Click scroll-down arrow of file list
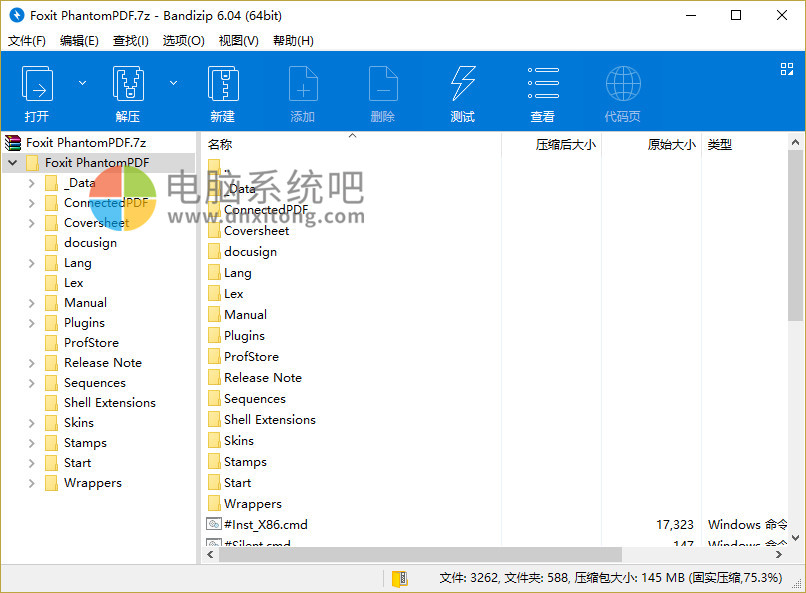The width and height of the screenshot is (806, 593). click(x=795, y=538)
